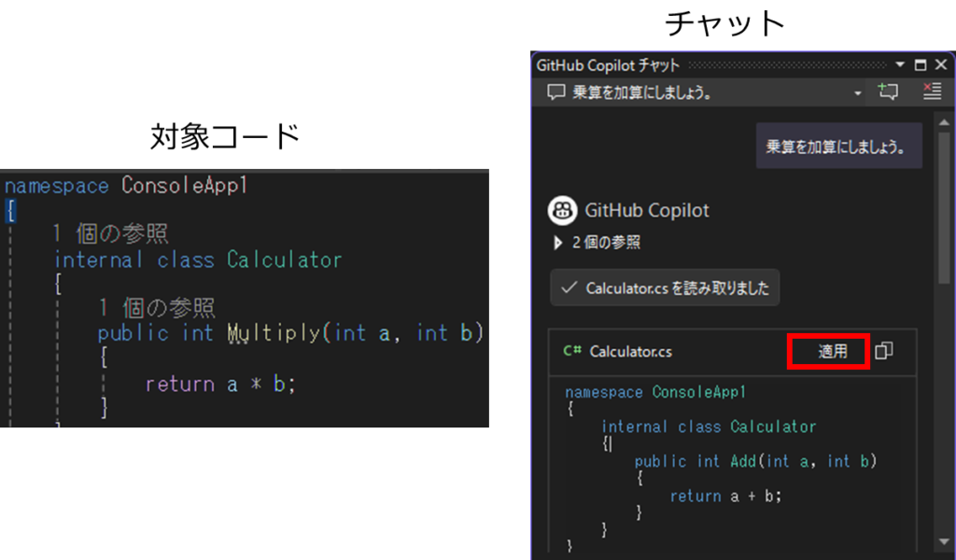The image size is (956, 560).
Task: Click the GitHub Copilot avatar icon
Action: pyautogui.click(x=562, y=211)
